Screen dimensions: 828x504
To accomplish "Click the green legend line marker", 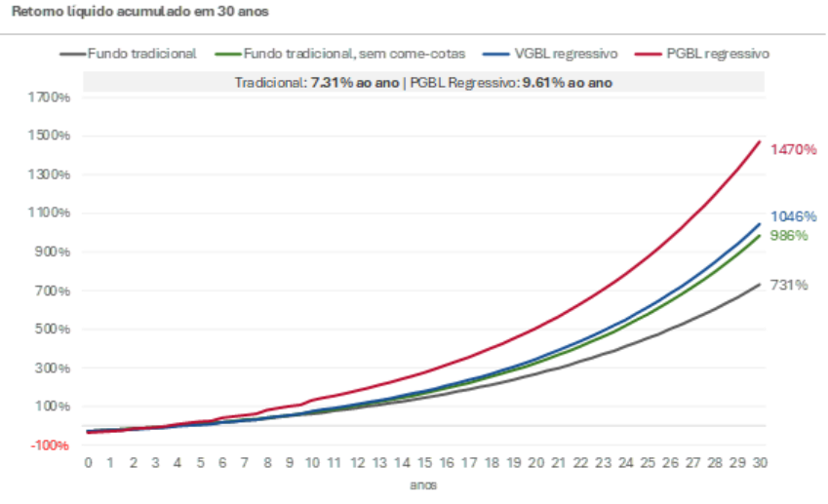I will click(x=227, y=54).
